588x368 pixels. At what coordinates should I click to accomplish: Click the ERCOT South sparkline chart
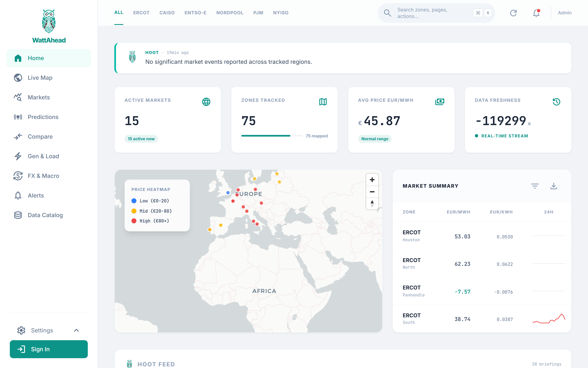549,319
